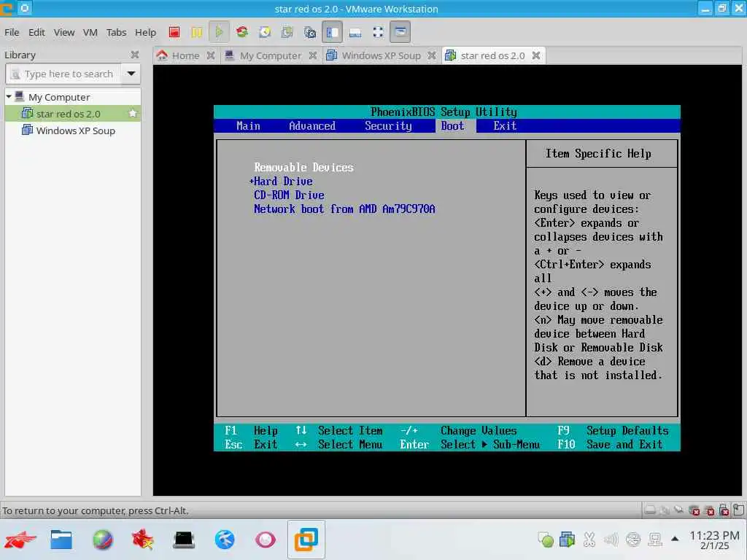
Task: Open the blue compass browser taskbar icon
Action: [x=225, y=540]
